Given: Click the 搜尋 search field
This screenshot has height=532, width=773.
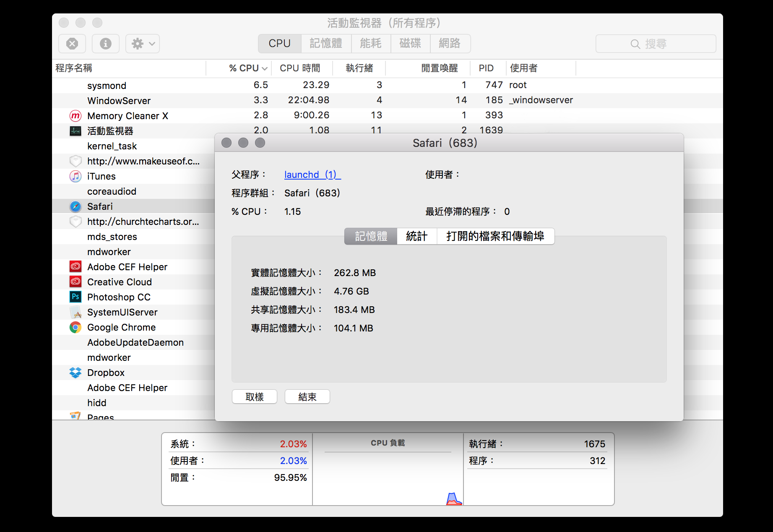Looking at the screenshot, I should (655, 44).
